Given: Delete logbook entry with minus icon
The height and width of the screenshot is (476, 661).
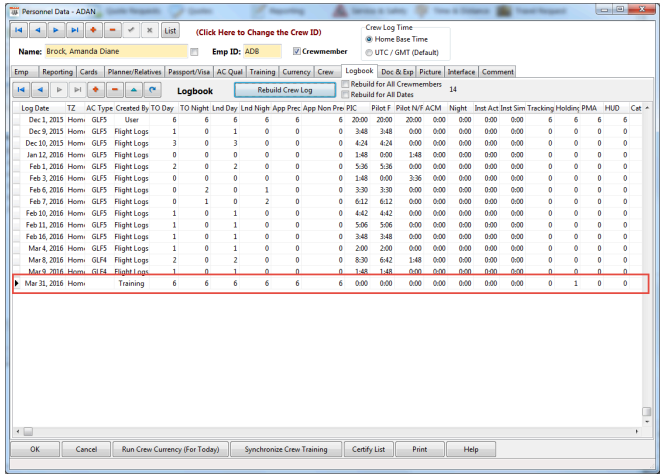Looking at the screenshot, I should tap(115, 89).
